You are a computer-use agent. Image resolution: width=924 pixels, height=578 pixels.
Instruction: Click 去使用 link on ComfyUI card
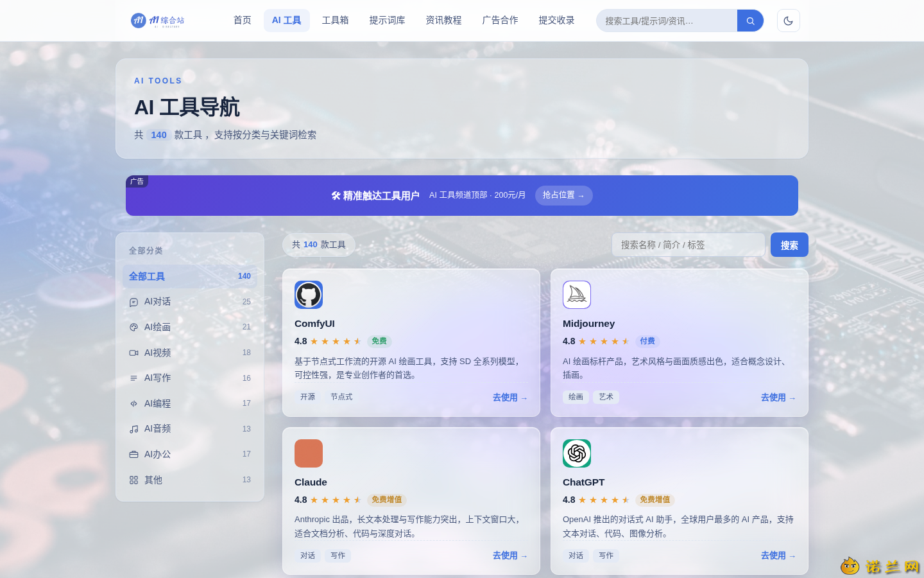point(510,398)
